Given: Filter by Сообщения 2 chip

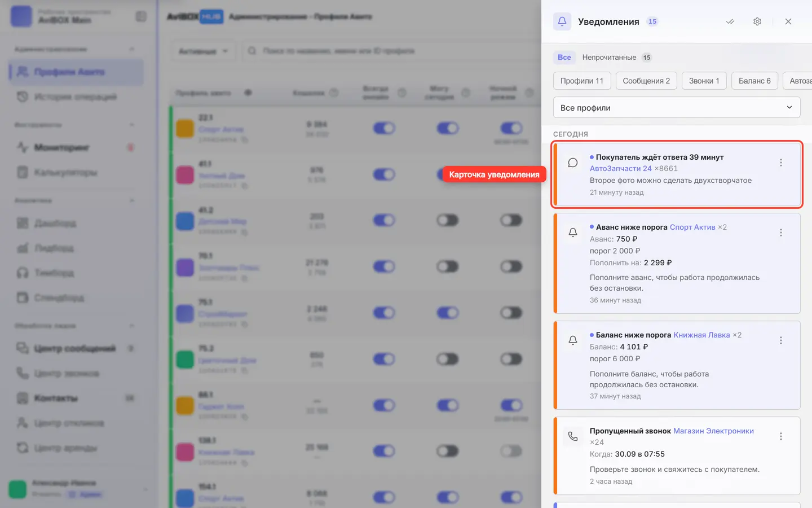Looking at the screenshot, I should [x=646, y=81].
